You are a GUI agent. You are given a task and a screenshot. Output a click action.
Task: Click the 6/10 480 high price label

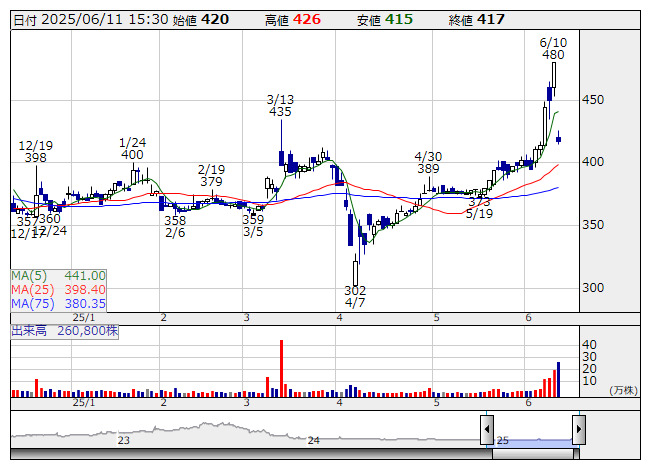tap(553, 49)
